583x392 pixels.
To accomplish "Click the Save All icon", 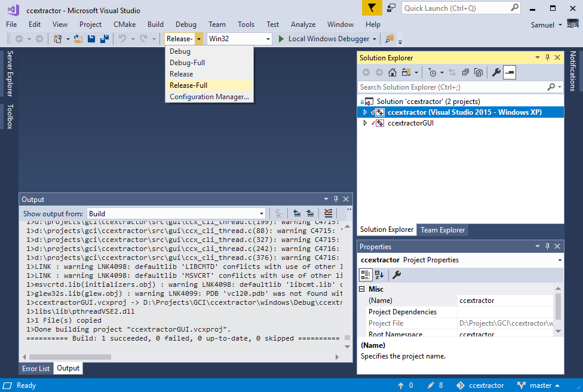I will tap(105, 39).
